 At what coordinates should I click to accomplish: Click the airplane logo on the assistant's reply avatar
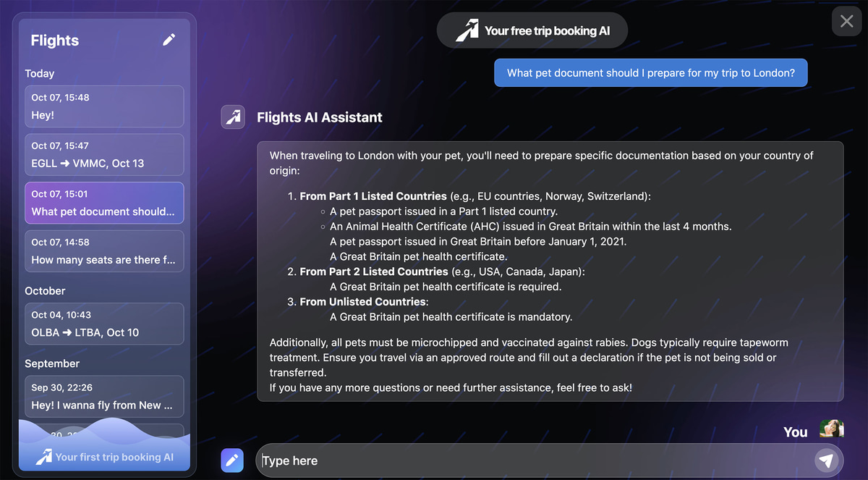[x=232, y=117]
